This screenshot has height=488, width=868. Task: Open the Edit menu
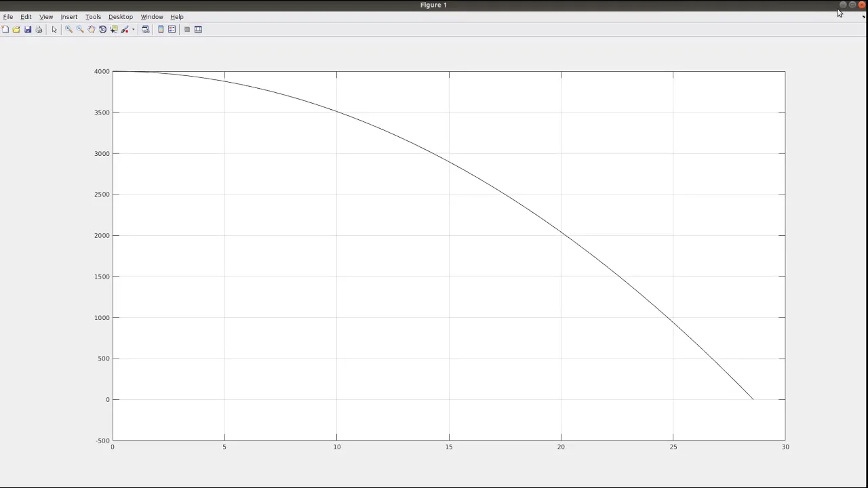coord(26,16)
